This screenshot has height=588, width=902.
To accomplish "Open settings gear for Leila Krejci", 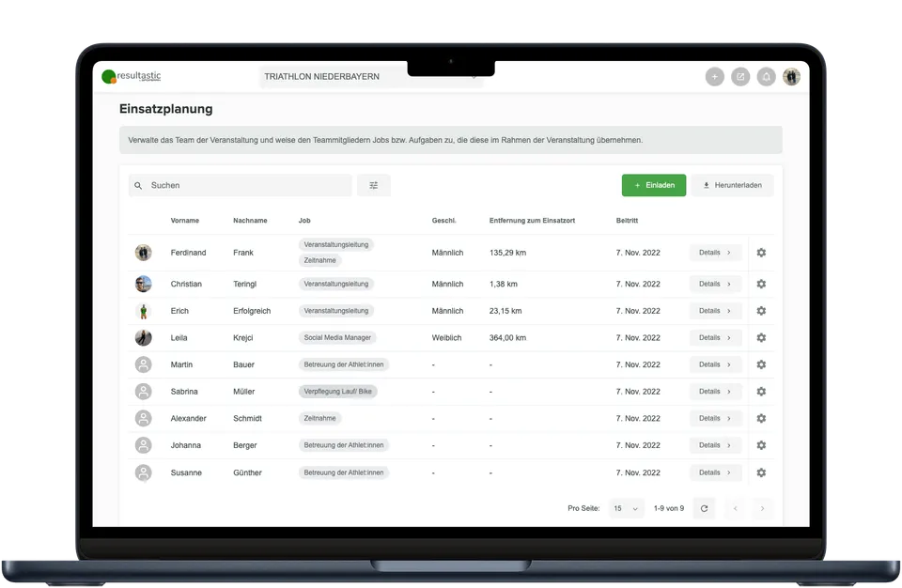I will point(761,338).
